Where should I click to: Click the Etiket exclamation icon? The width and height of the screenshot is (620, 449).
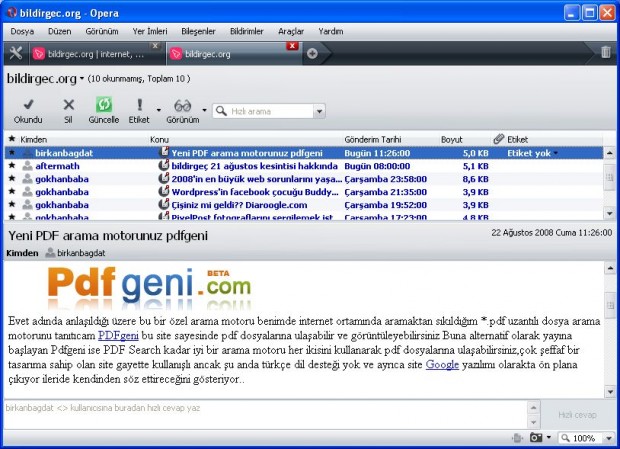pos(139,105)
